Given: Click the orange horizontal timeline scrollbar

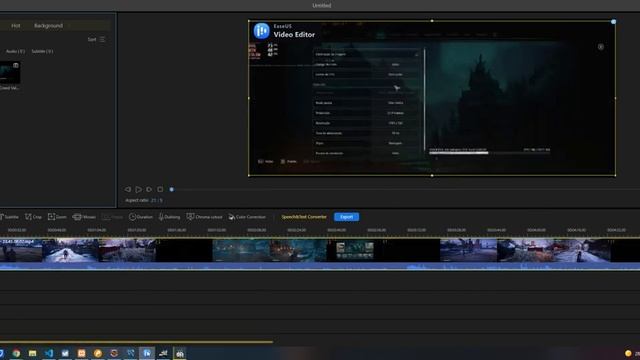Looking at the screenshot, I should coord(136,342).
